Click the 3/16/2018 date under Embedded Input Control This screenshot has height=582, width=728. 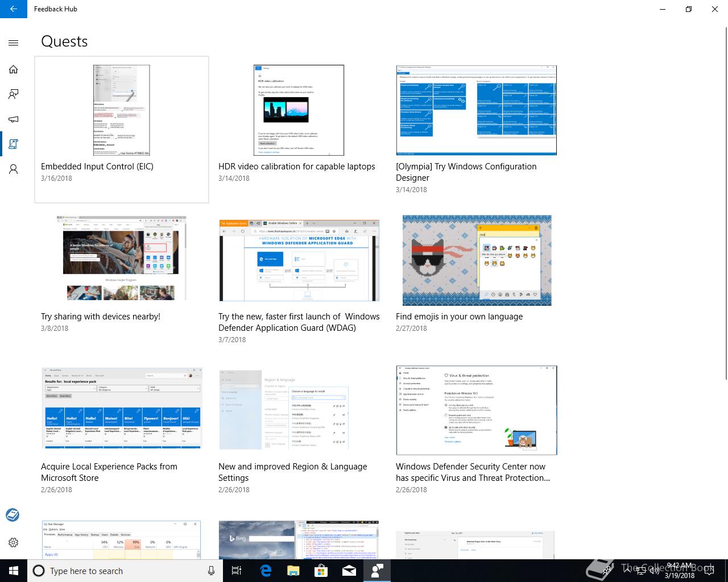56,178
